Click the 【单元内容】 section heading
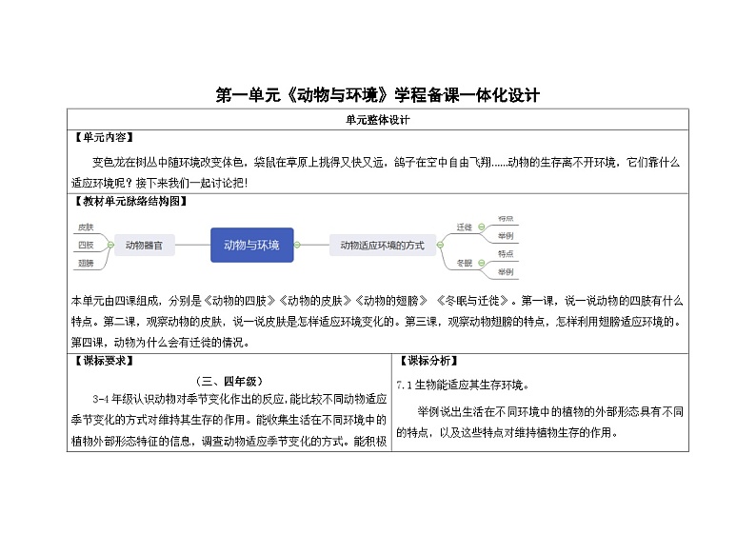This screenshot has height=534, width=756. click(x=103, y=137)
